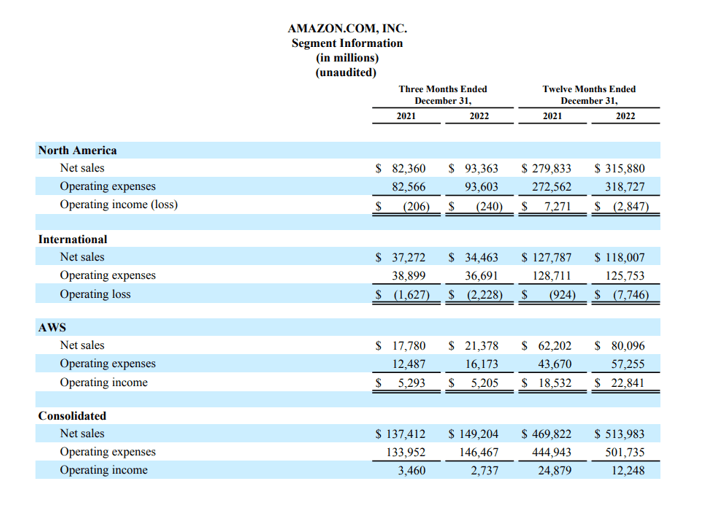Screen dimensions: 702x513
Task: Click AWS operating expenses 43,670
Action: (555, 364)
